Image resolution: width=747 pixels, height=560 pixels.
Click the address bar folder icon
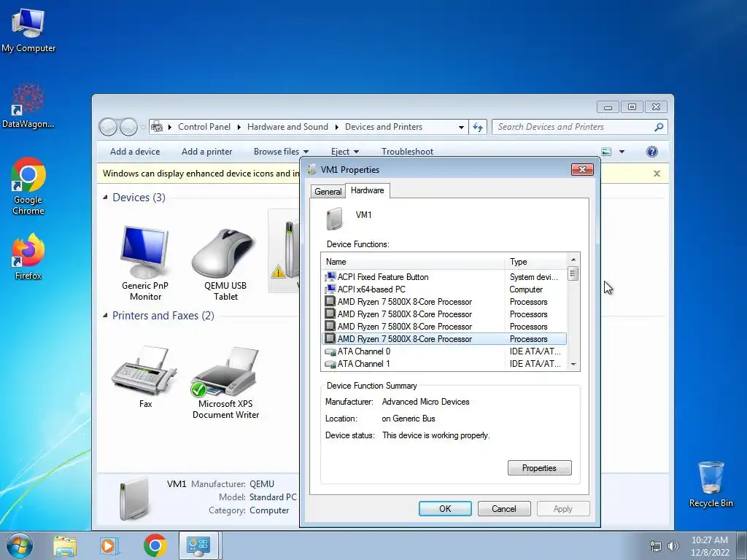pos(157,127)
